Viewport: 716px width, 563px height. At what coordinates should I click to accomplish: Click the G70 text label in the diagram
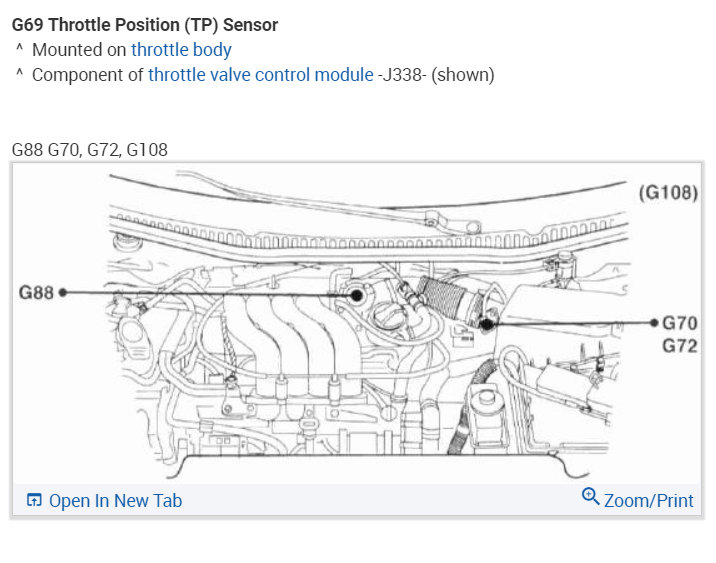[x=679, y=323]
